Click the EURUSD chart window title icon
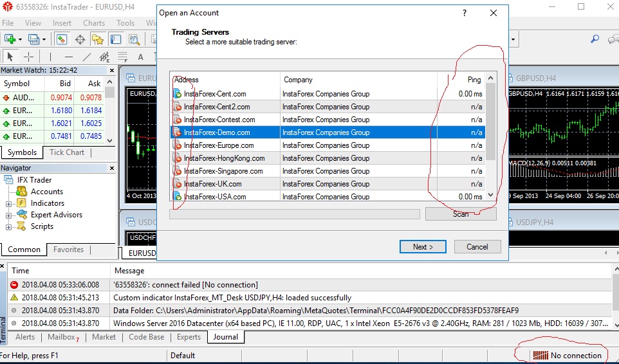The height and width of the screenshot is (364, 619). point(131,78)
